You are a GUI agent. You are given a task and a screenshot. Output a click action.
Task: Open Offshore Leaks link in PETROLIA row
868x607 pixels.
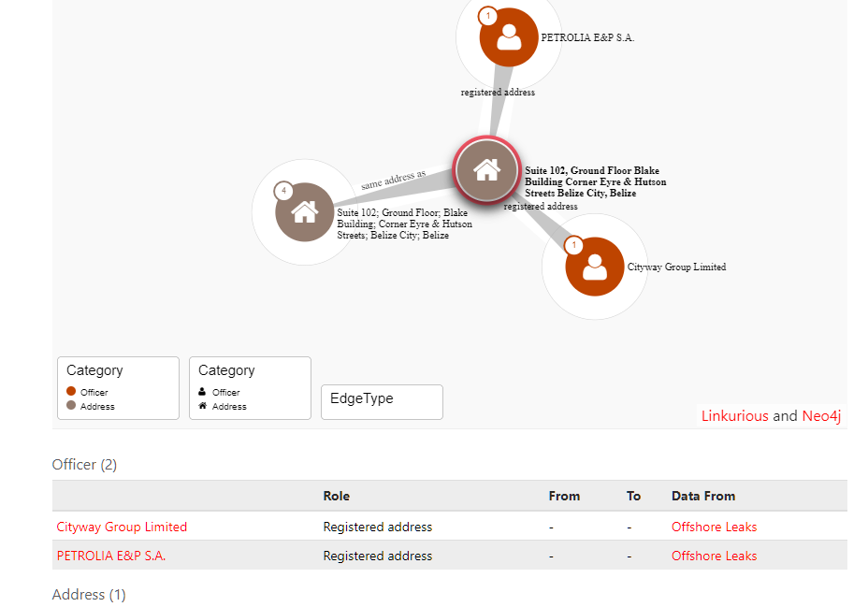pos(714,556)
